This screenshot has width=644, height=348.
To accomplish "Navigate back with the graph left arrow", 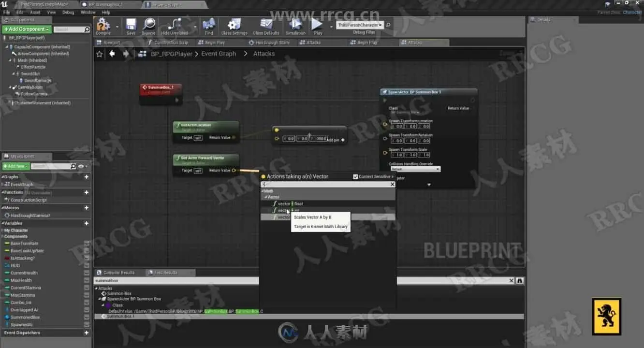I will click(x=112, y=54).
